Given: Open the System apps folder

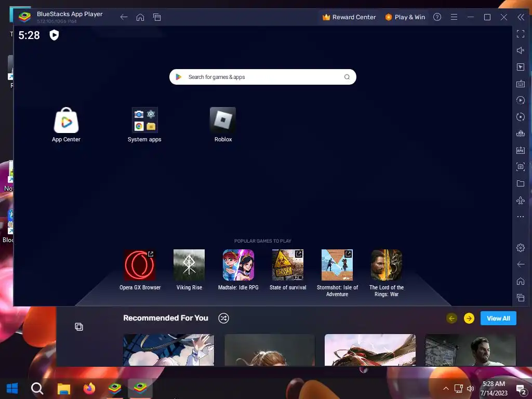Looking at the screenshot, I should (144, 124).
